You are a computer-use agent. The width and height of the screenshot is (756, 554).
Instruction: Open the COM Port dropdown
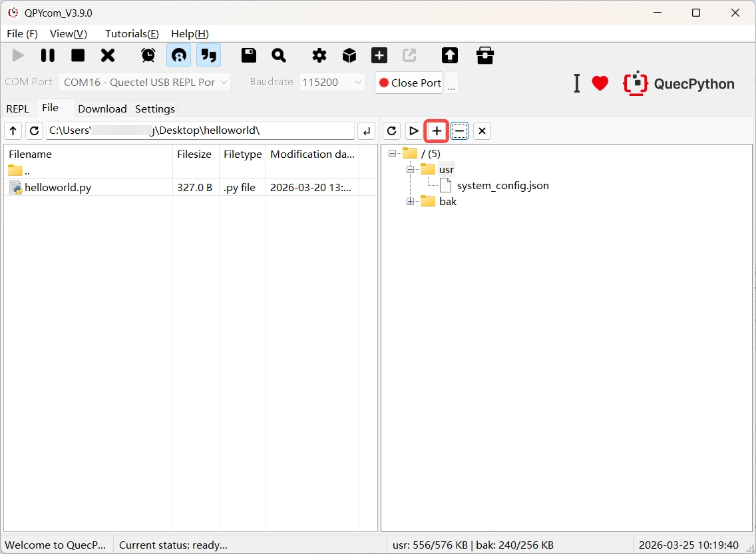coord(144,83)
